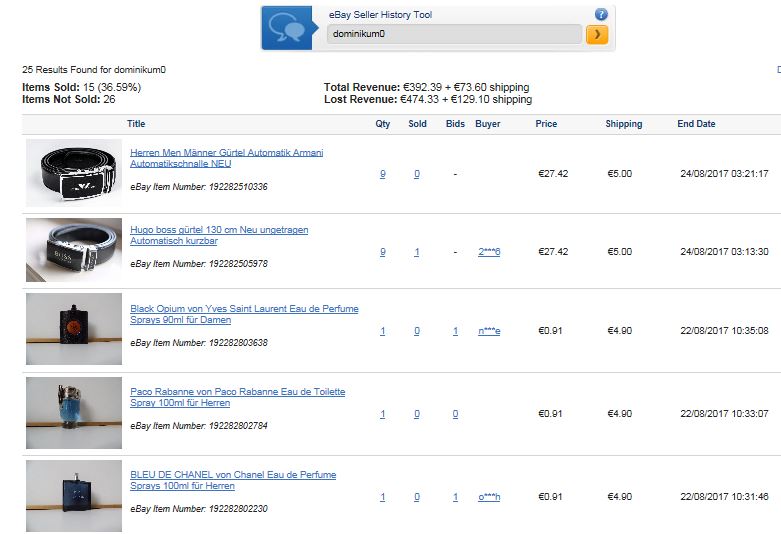
Task: Open the Paco Rabanne bottle thumbnail
Action: [x=74, y=413]
